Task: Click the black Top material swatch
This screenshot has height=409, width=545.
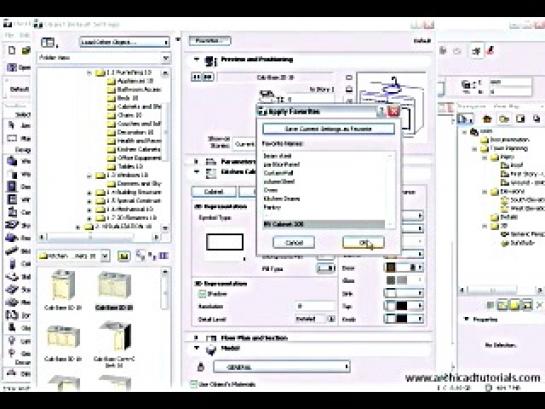Action: tap(402, 306)
